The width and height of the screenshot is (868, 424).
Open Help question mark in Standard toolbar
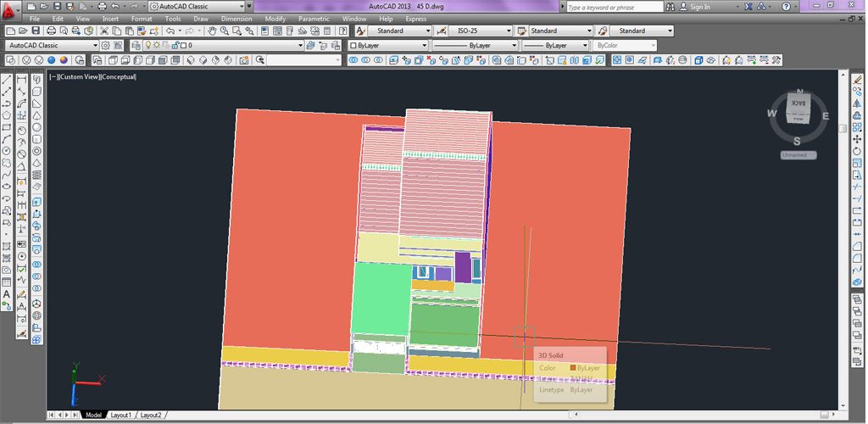(344, 31)
